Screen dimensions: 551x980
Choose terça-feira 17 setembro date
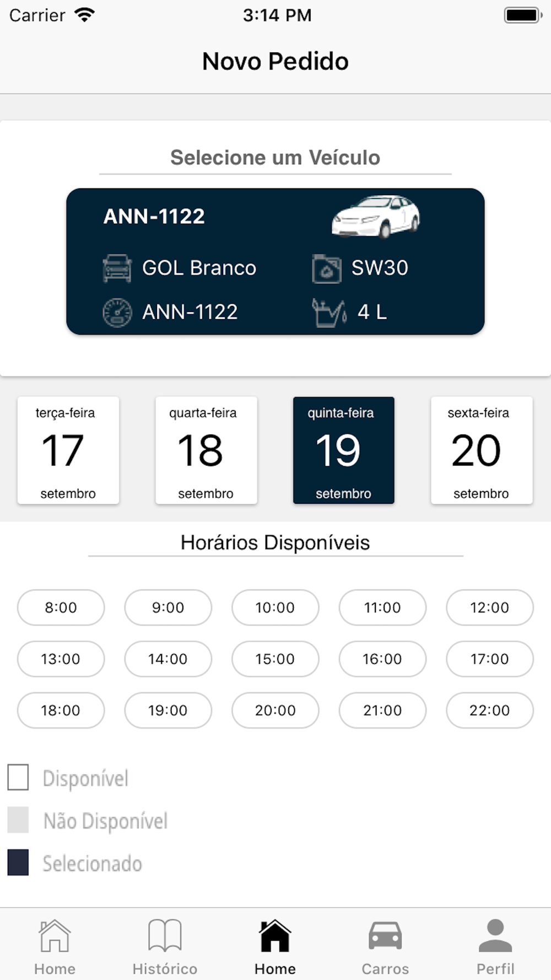[x=68, y=450]
